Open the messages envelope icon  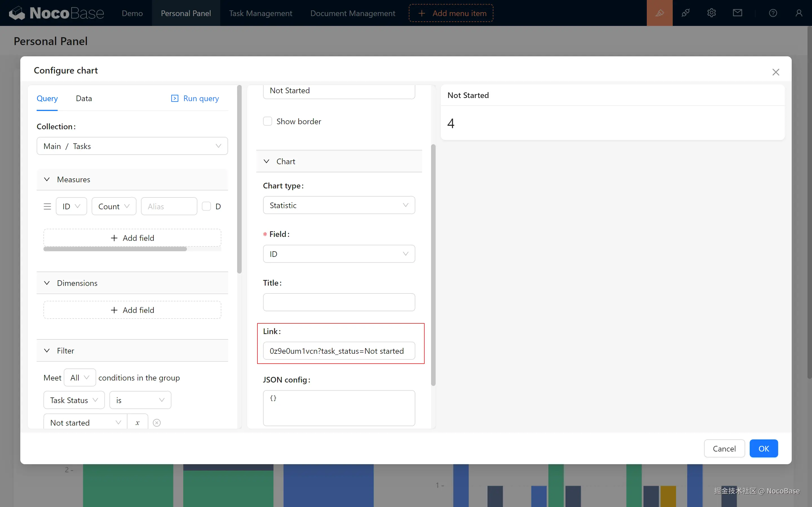coord(737,13)
